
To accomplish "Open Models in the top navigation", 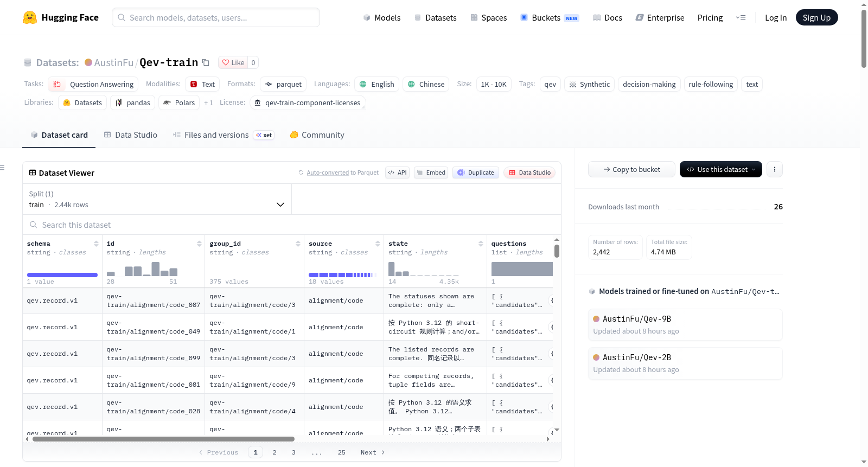I will 382,17.
